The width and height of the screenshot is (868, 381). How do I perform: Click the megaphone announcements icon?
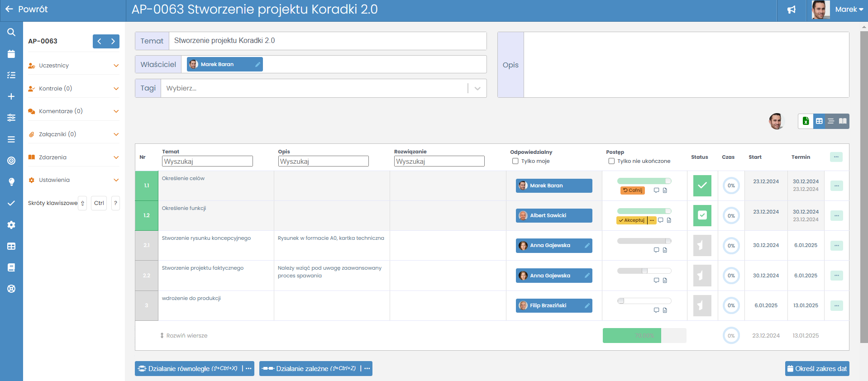point(791,10)
